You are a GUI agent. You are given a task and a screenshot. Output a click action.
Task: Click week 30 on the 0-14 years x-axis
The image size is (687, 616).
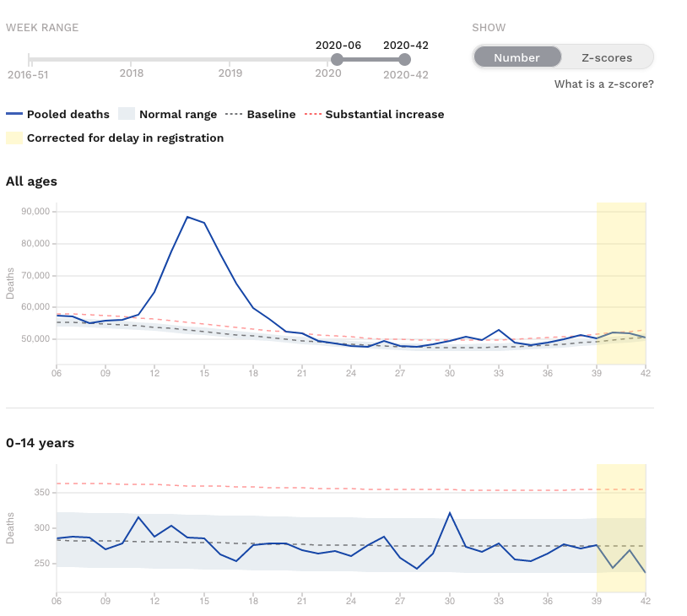click(450, 601)
